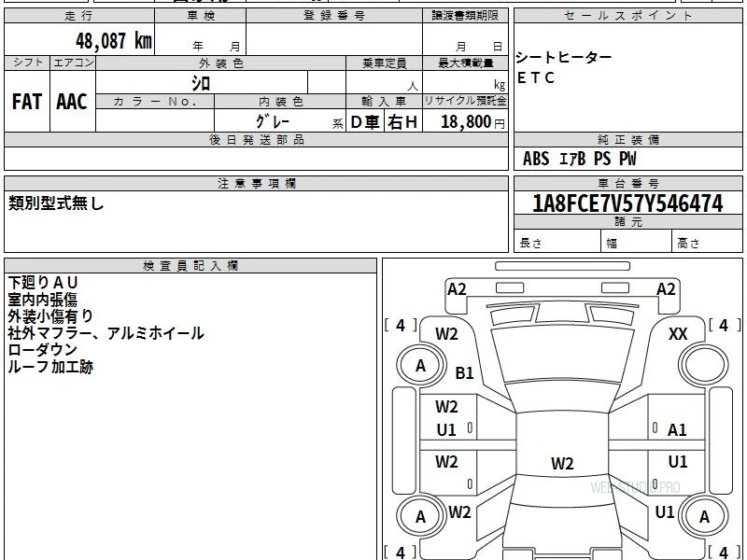Image resolution: width=747 pixels, height=560 pixels.
Task: Click the 最大積載量 header
Action: (465, 63)
